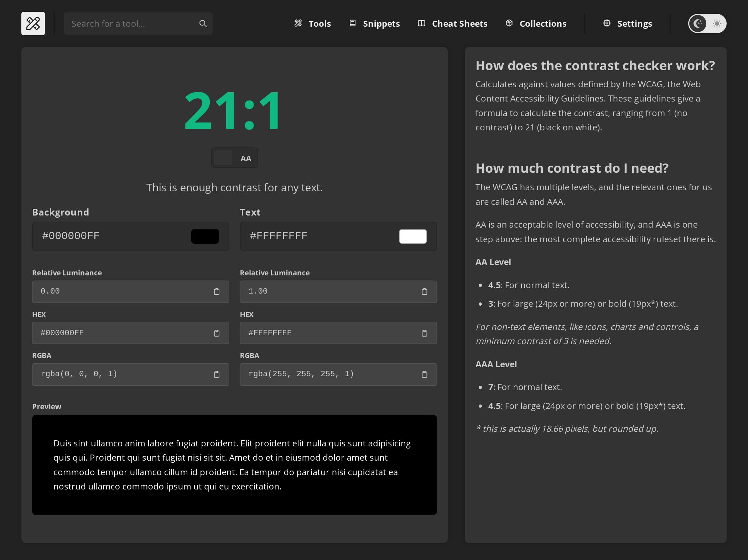Click Text hex input #FFFFFFFF
The image size is (748, 560).
pos(338,236)
